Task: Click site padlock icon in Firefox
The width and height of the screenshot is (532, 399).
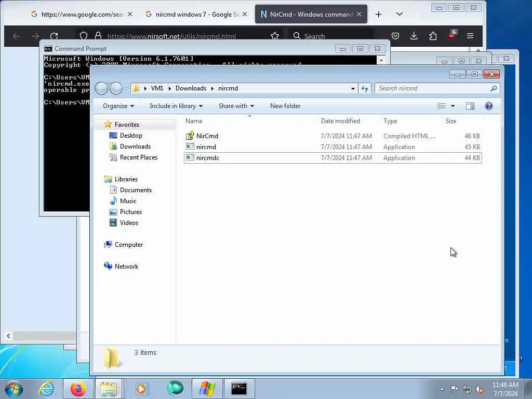Action: 98,36
